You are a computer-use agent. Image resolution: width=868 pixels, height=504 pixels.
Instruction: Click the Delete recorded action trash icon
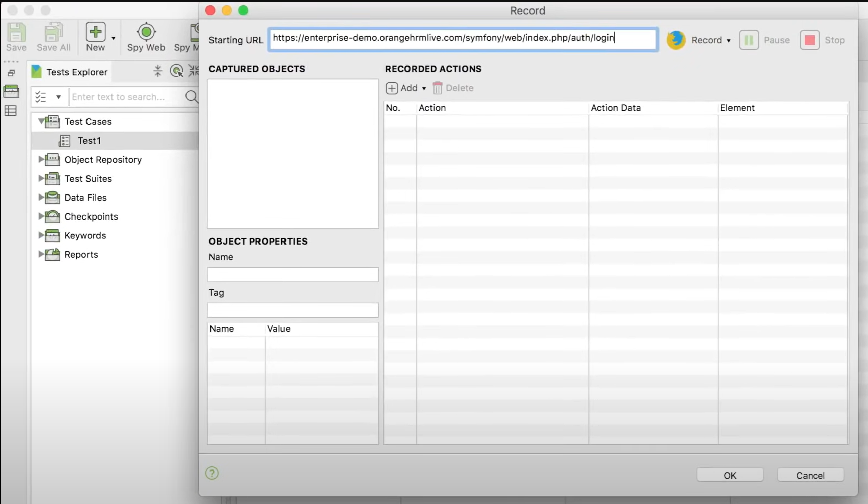point(438,88)
